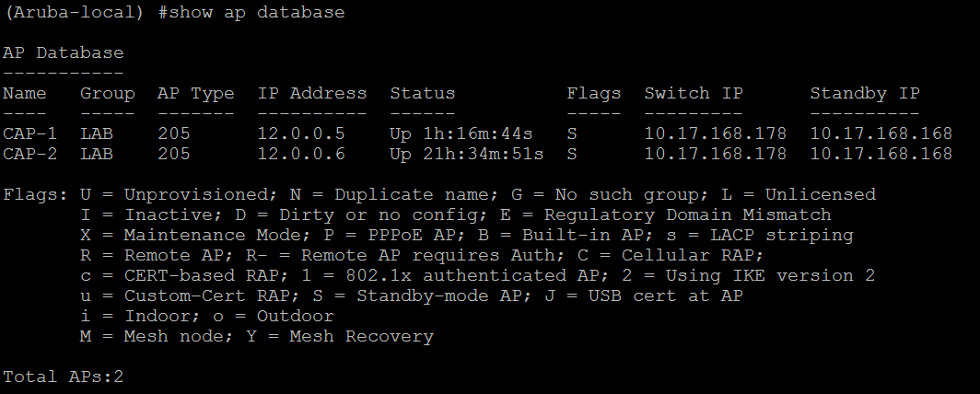The image size is (980, 394).
Task: Click CAP-2 IP address 12.0.0.6
Action: [x=301, y=154]
